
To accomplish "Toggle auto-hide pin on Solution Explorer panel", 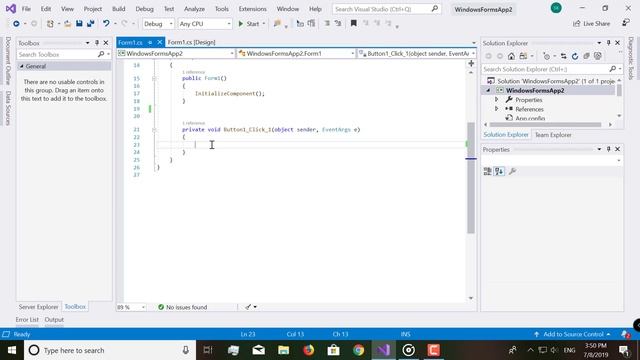I will click(x=608, y=43).
